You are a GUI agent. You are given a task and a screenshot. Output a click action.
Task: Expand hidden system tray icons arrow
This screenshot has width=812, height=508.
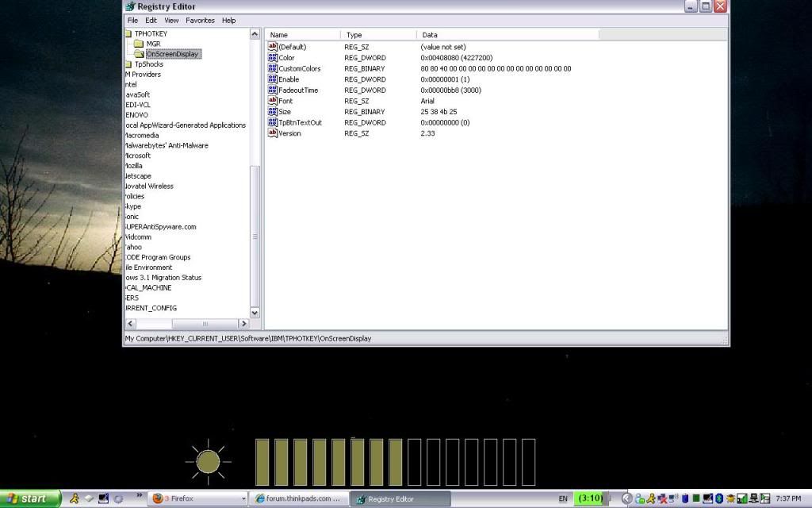pyautogui.click(x=626, y=498)
